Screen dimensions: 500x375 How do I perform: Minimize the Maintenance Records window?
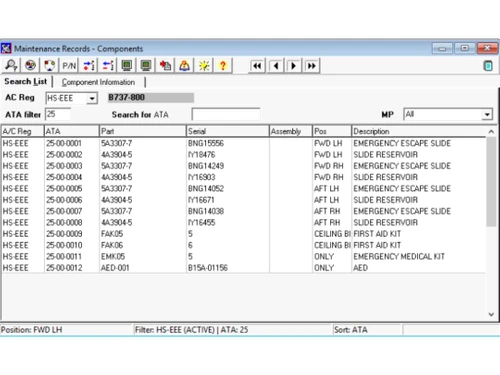[x=442, y=49]
